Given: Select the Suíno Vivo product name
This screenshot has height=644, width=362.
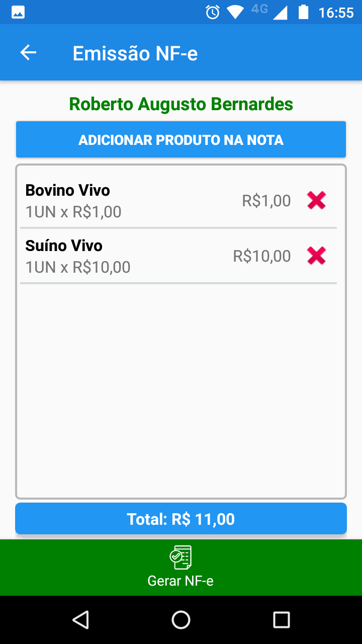Looking at the screenshot, I should pyautogui.click(x=64, y=246).
